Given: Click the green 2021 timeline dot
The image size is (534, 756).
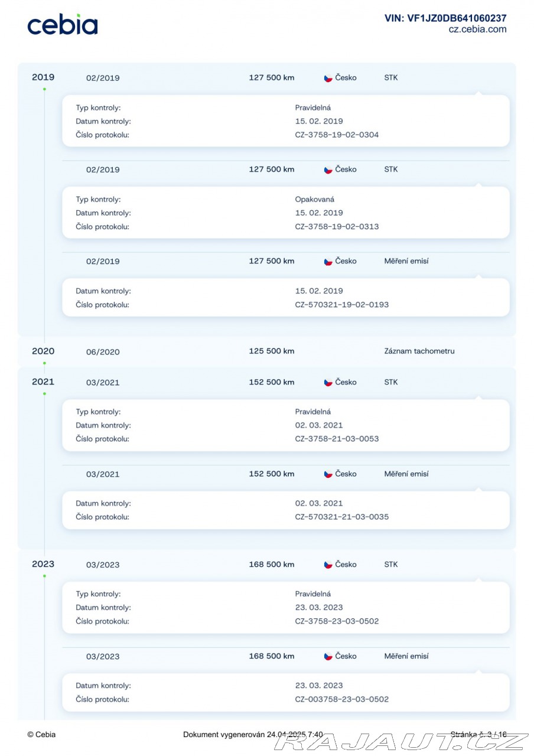Looking at the screenshot, I should pos(44,394).
